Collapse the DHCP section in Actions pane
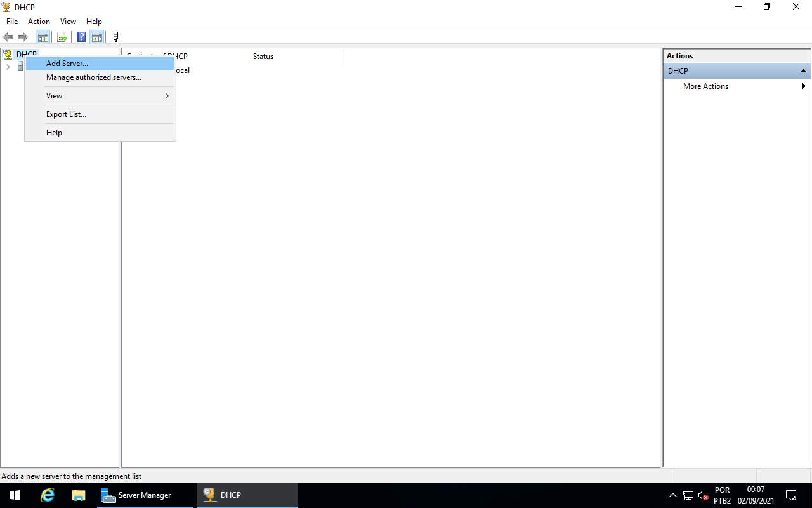This screenshot has width=812, height=508. pos(803,70)
